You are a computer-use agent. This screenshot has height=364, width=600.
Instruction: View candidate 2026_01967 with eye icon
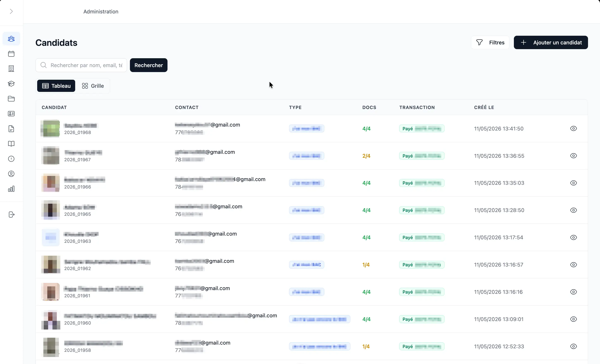coord(573,156)
